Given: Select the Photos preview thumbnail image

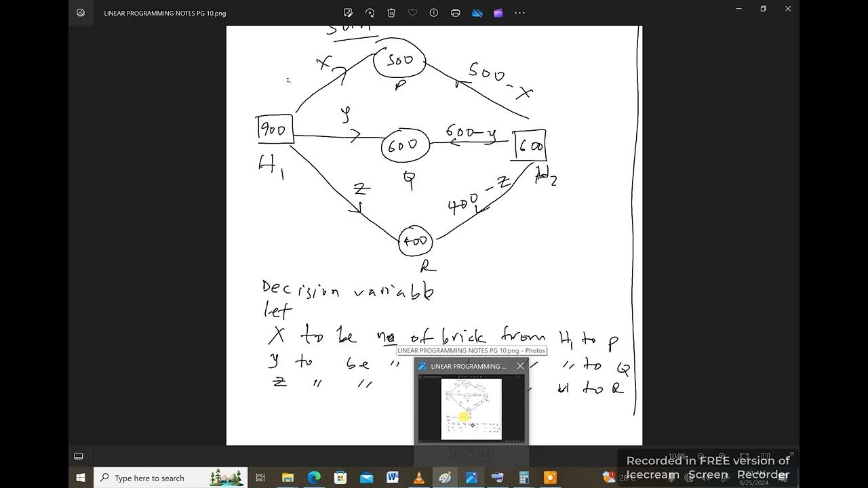Looking at the screenshot, I should (471, 409).
